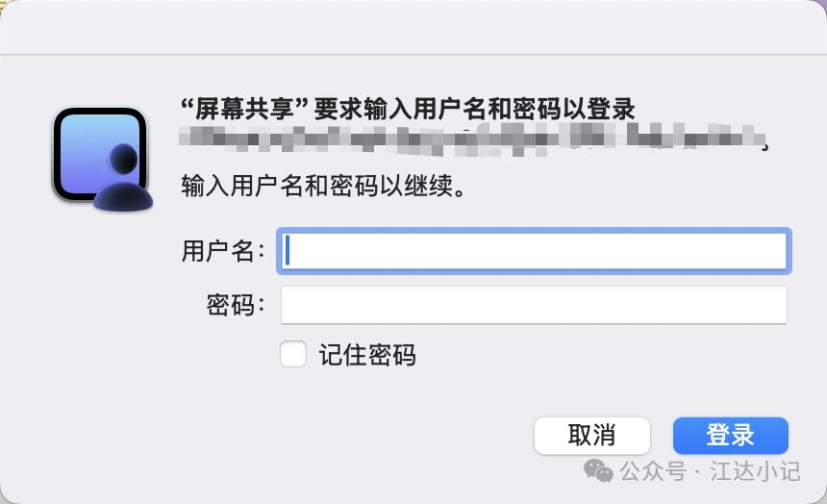Click the 密码: field label
Viewport: 827px width, 504px height.
pyautogui.click(x=236, y=305)
